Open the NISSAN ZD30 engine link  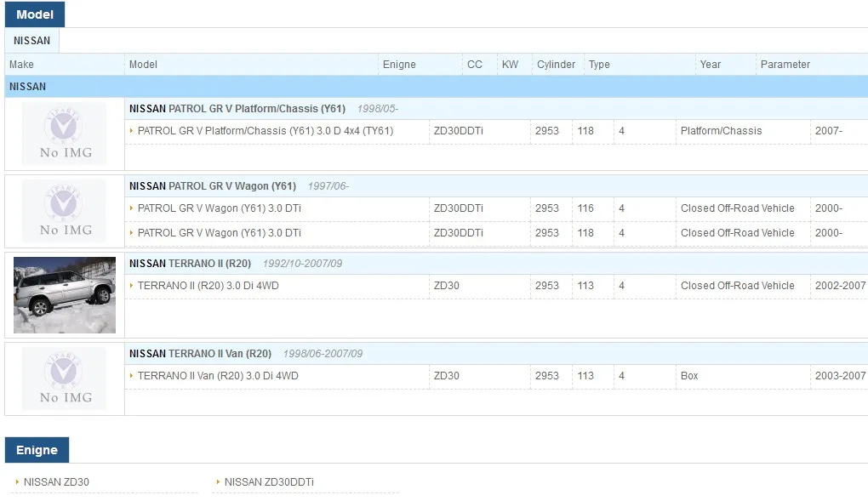point(56,482)
